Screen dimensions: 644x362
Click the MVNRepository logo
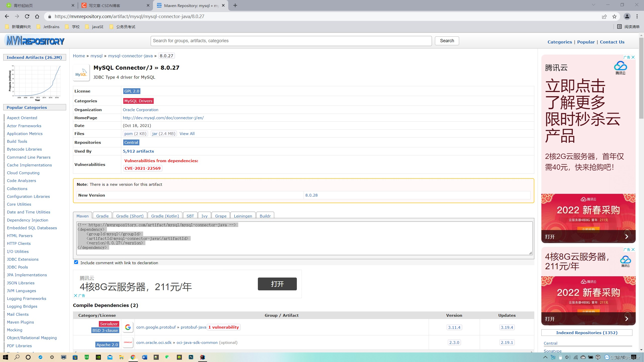pos(35,40)
